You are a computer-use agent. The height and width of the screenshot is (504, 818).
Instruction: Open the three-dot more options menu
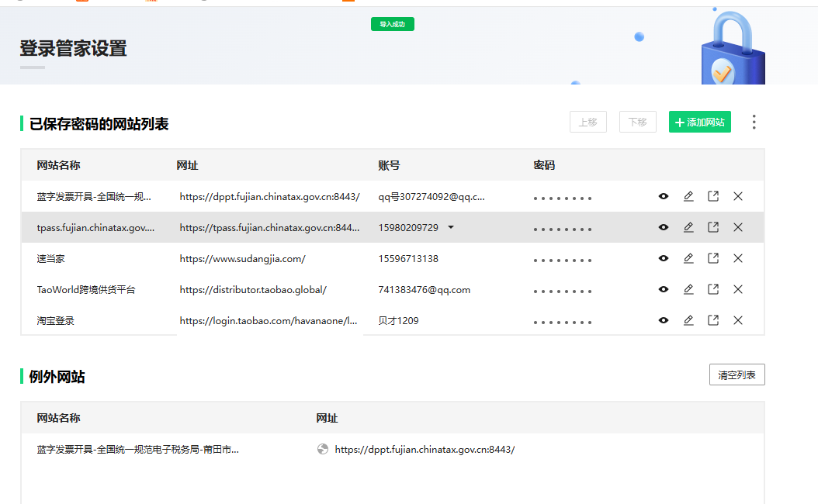(754, 122)
